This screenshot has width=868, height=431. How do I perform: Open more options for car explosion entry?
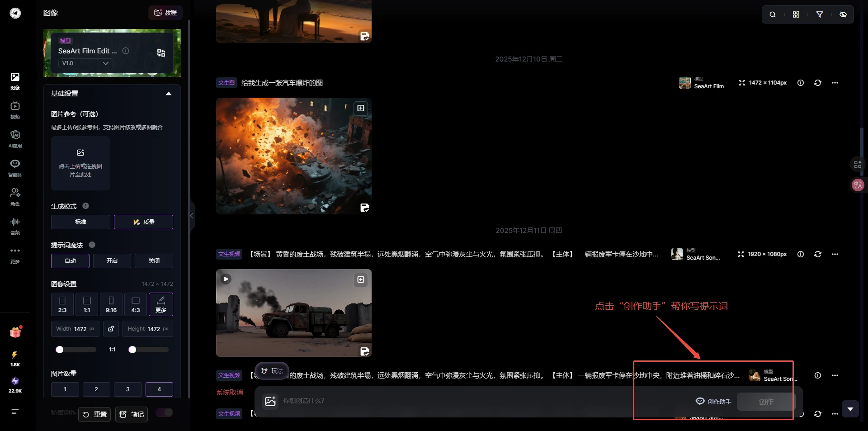tap(835, 83)
